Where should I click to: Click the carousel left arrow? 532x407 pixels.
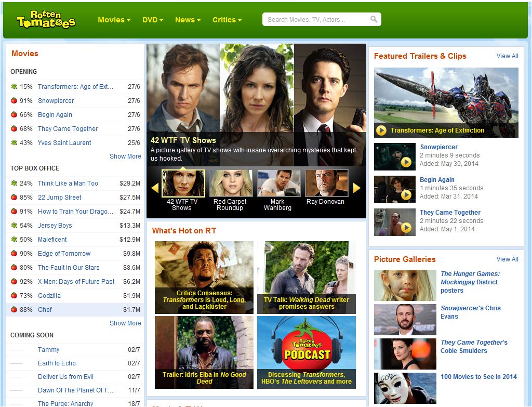point(154,188)
